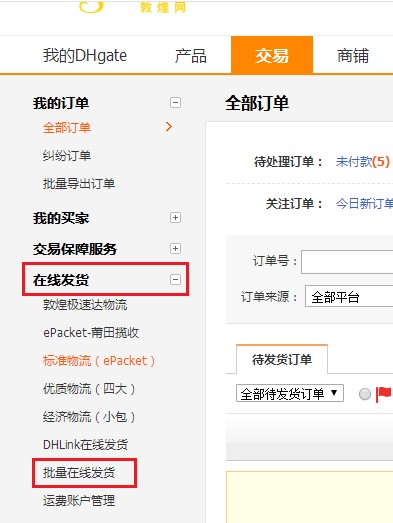393x523 pixels.
Task: Switch to the 产品 tab
Action: tap(190, 55)
